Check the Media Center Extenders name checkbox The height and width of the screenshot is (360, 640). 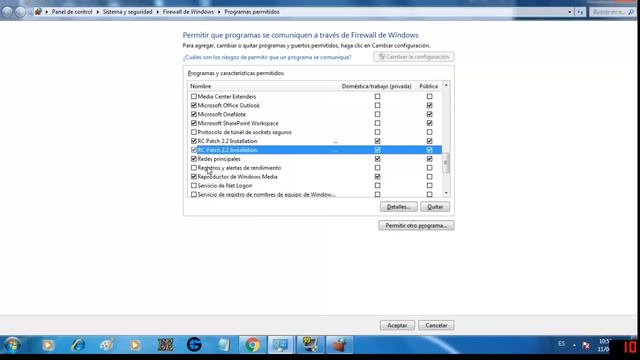[194, 97]
